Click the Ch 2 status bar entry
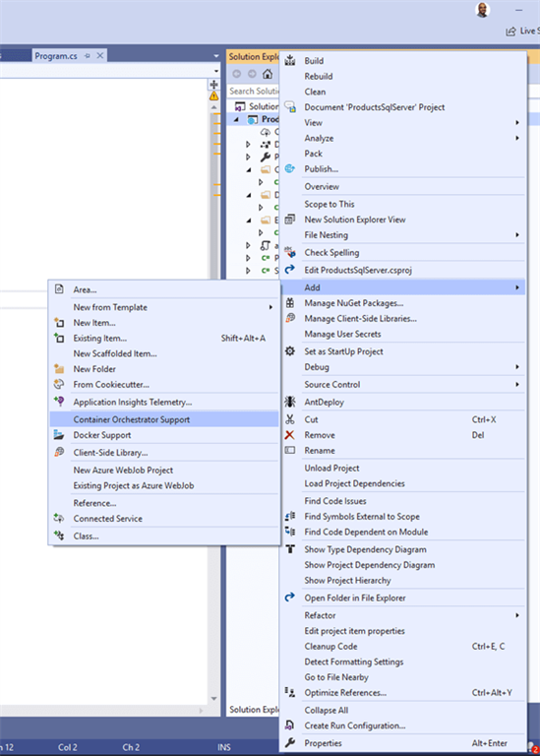 click(x=131, y=747)
